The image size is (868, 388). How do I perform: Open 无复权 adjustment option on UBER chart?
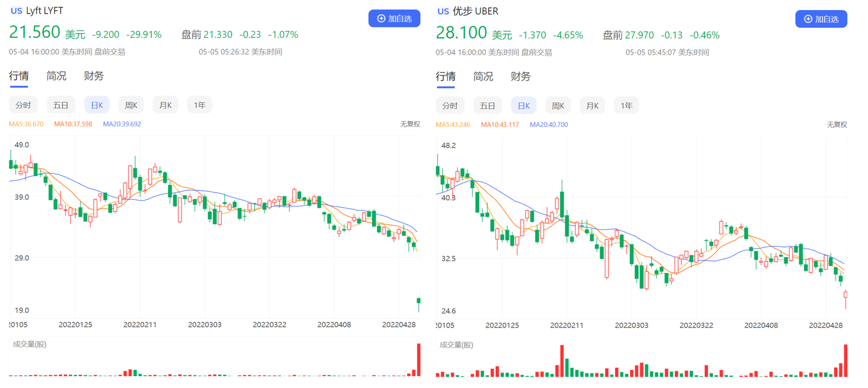click(x=837, y=125)
